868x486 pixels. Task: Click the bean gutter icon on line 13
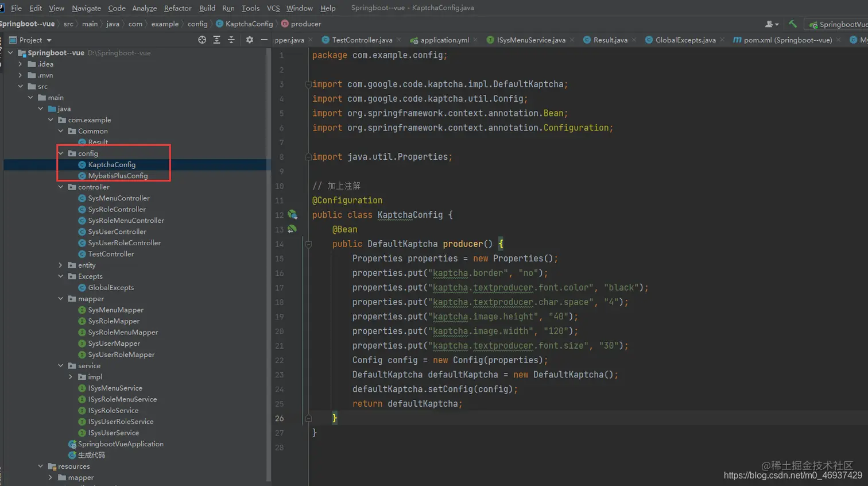292,229
